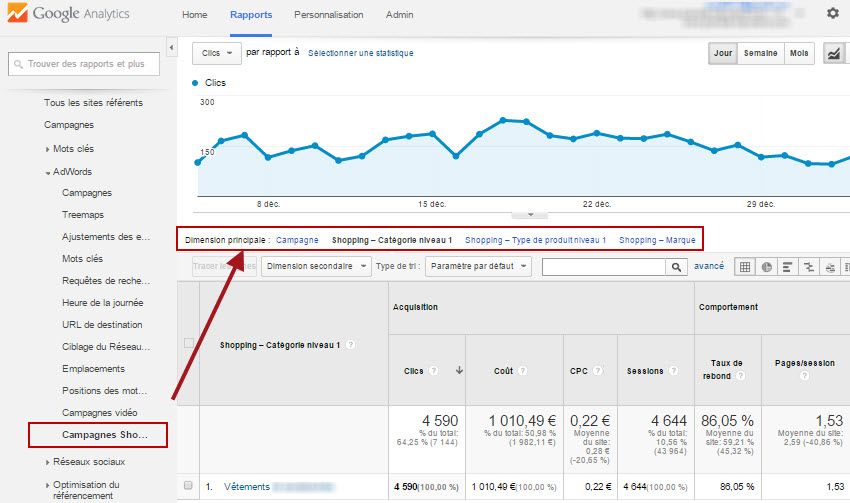The image size is (850, 503).
Task: Click the table filter search box
Action: 604,267
